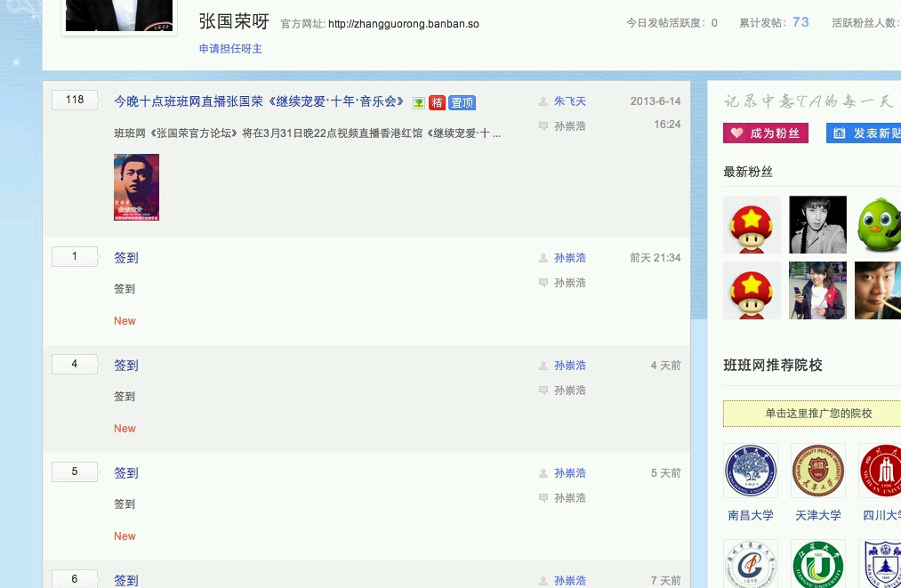Click the reply count 4 box
The height and width of the screenshot is (588, 901).
[x=75, y=364]
